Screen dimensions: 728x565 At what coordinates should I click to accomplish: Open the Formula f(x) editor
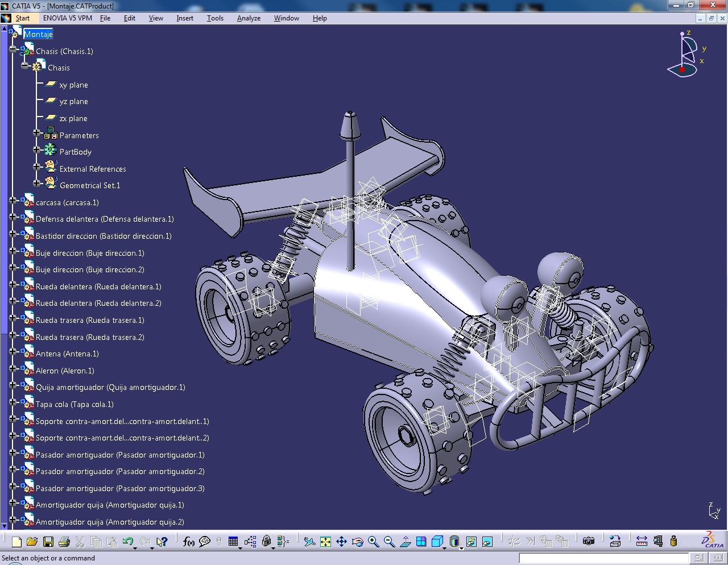pos(189,542)
